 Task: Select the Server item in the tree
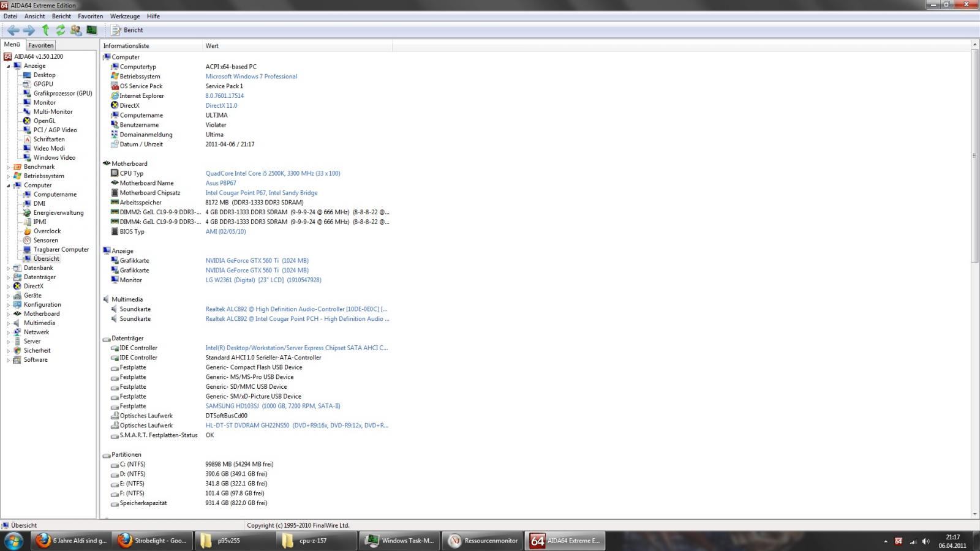pyautogui.click(x=32, y=342)
